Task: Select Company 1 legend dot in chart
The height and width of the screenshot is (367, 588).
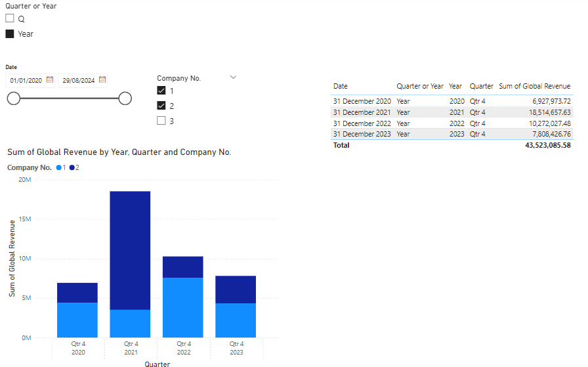Action: coord(59,167)
